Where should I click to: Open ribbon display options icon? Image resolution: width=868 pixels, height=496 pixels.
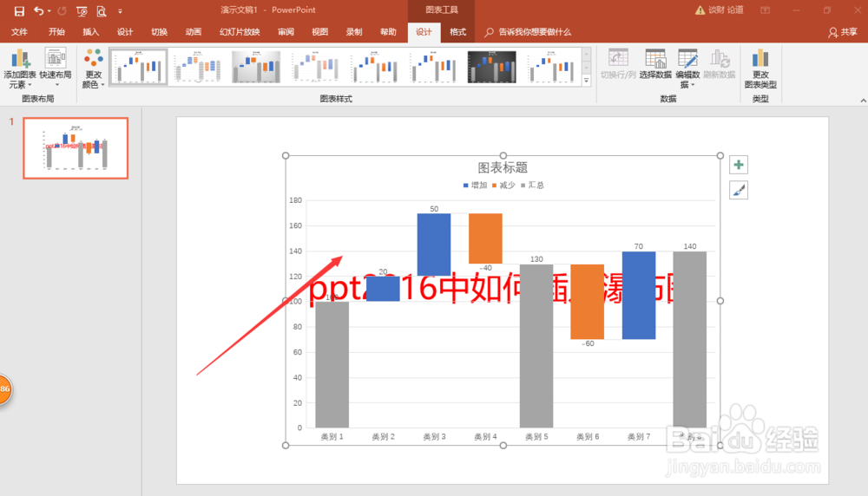[x=765, y=10]
